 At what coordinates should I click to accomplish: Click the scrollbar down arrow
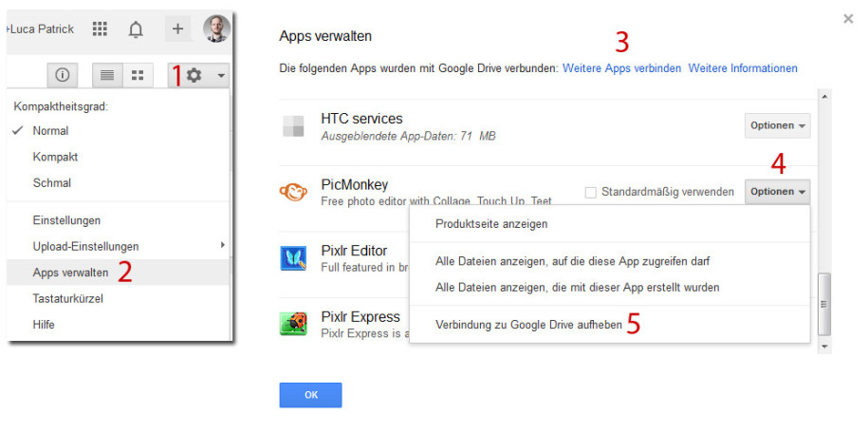824,347
